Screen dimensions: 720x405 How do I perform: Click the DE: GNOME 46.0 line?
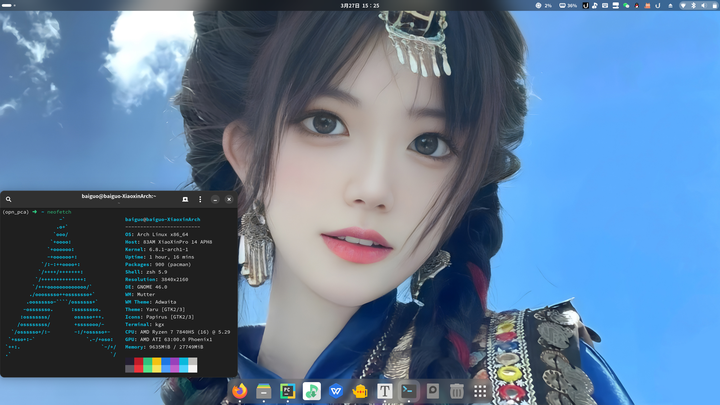pyautogui.click(x=146, y=287)
